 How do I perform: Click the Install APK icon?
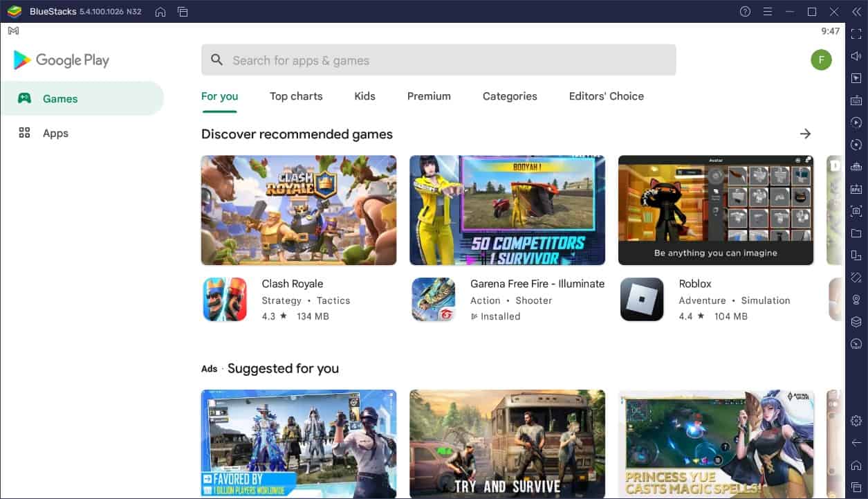[x=856, y=189]
